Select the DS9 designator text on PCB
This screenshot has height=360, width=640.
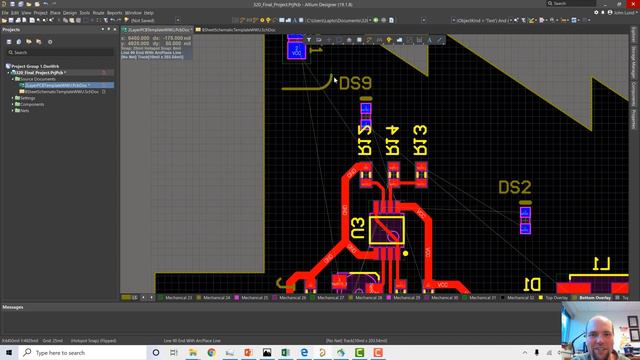click(355, 84)
